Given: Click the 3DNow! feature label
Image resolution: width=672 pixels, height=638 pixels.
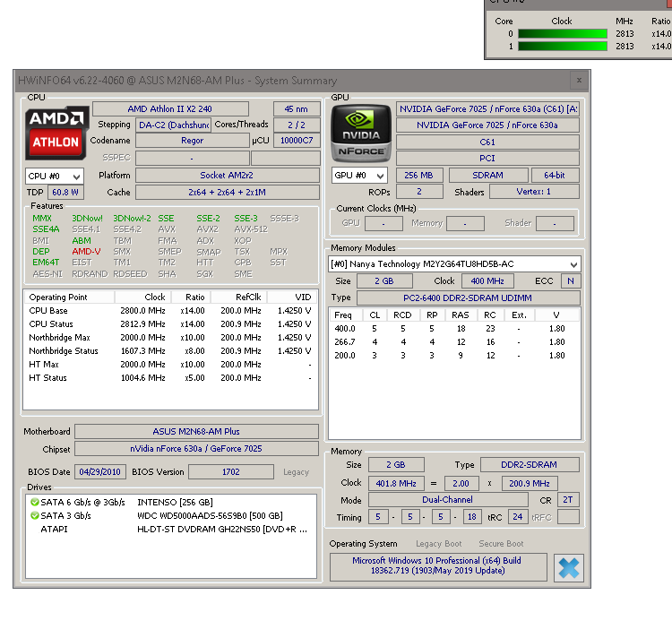Looking at the screenshot, I should pos(88,218).
